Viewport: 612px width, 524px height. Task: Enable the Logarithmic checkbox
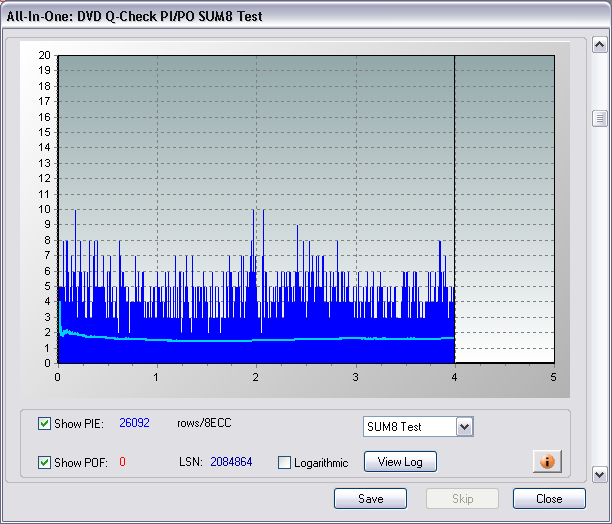pos(284,463)
